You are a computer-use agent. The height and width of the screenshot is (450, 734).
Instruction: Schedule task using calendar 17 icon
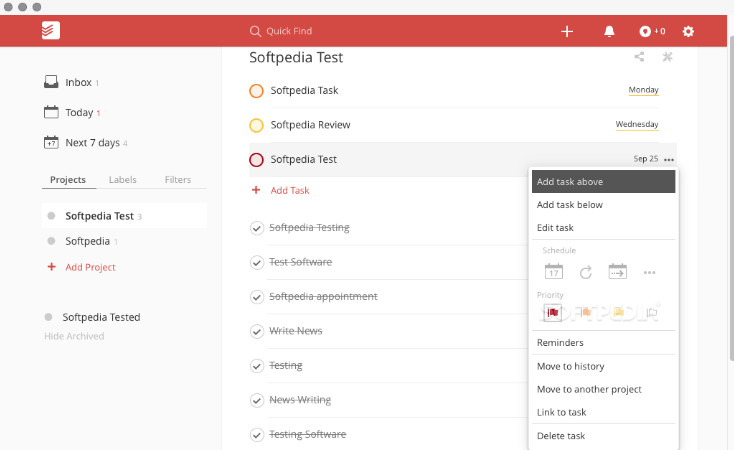[554, 271]
